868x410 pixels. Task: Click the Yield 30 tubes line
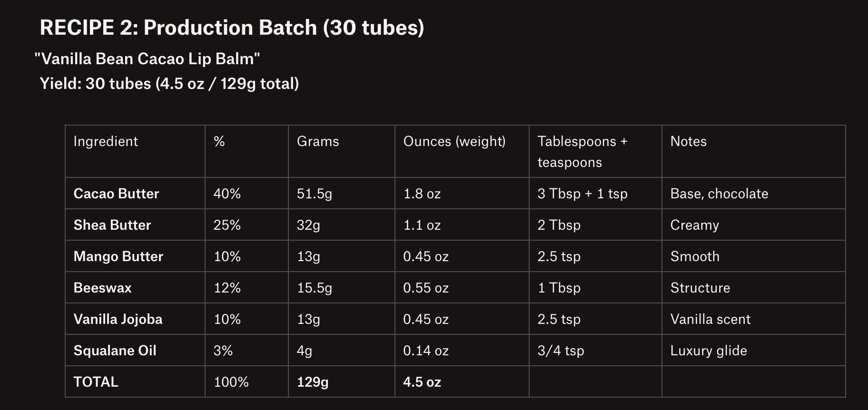click(x=169, y=84)
